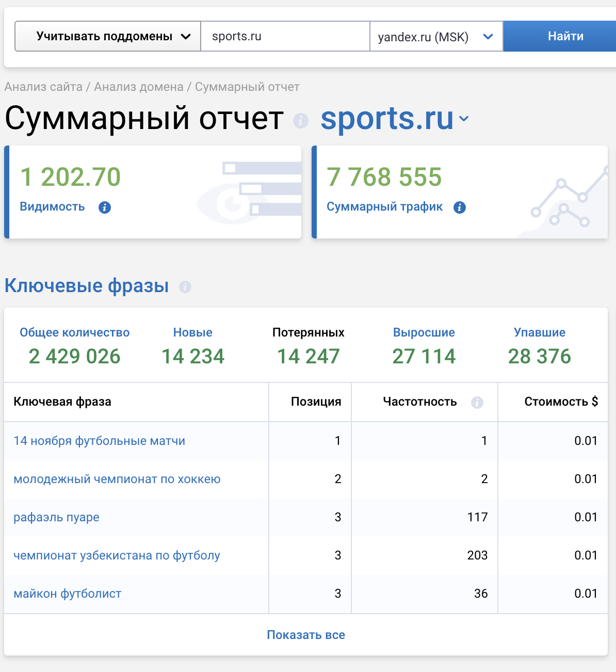616x672 pixels.
Task: Select the Выросшие phrases tab
Action: [424, 332]
